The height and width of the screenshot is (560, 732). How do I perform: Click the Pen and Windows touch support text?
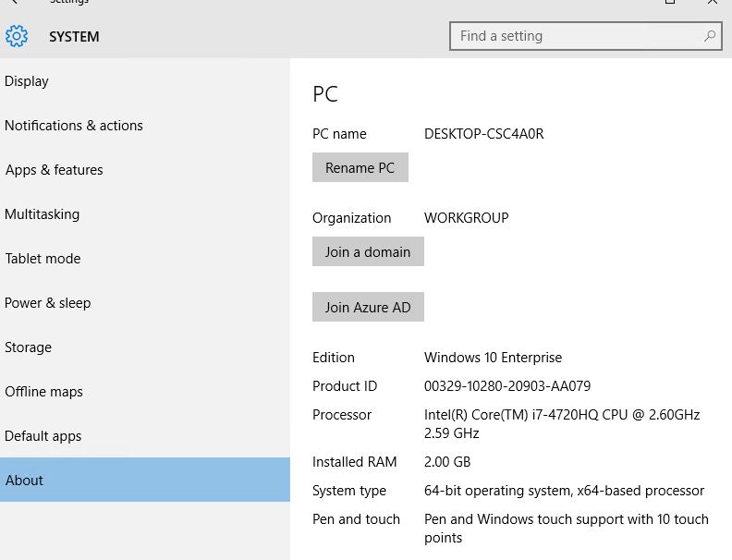point(567,529)
